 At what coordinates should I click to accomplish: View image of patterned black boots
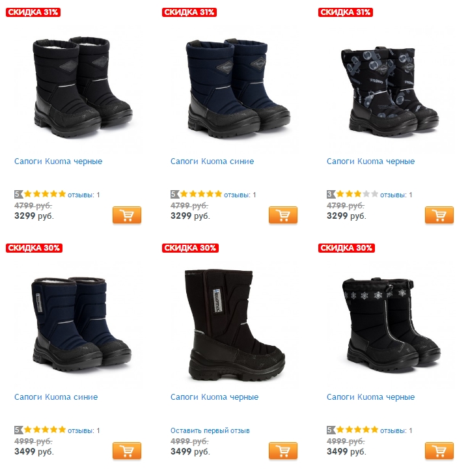(x=390, y=91)
